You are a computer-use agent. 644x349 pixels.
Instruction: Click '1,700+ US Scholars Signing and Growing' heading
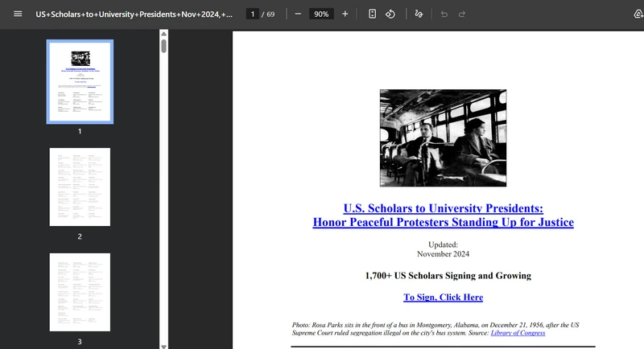[448, 276]
